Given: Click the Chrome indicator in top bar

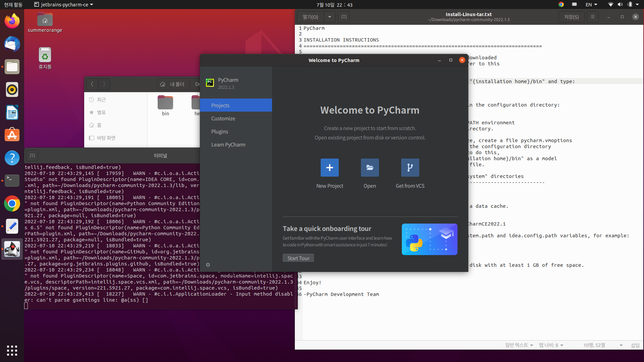Looking at the screenshot, I should pyautogui.click(x=561, y=4).
